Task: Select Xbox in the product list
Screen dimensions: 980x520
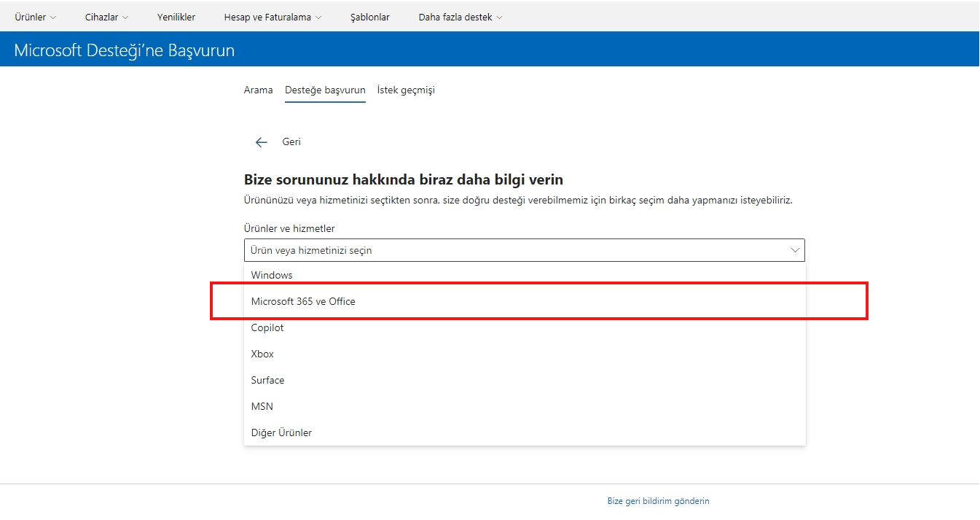Action: (525, 354)
